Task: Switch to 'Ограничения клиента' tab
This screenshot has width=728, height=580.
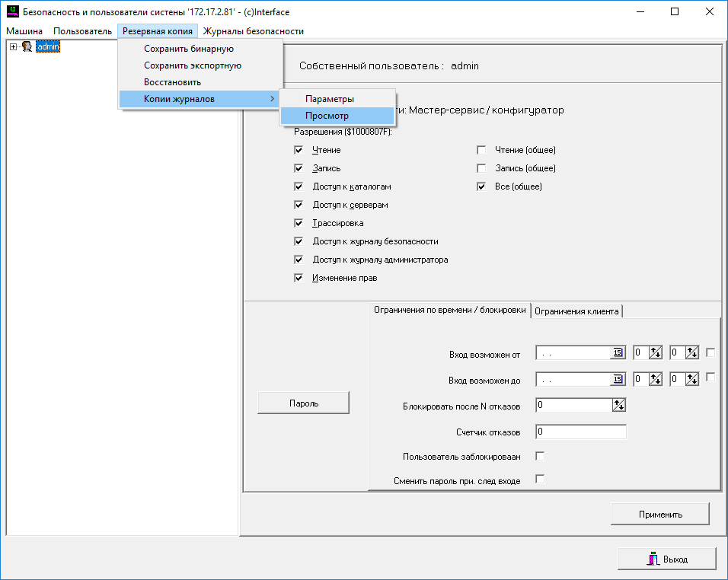Action: tap(577, 311)
